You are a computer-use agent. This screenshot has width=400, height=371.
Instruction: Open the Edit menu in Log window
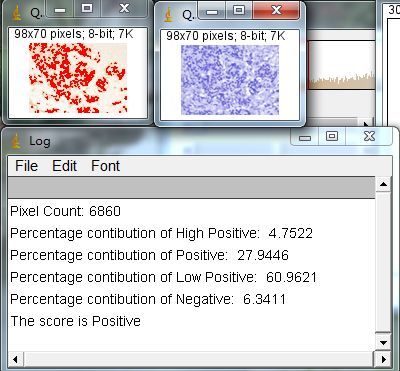(64, 166)
